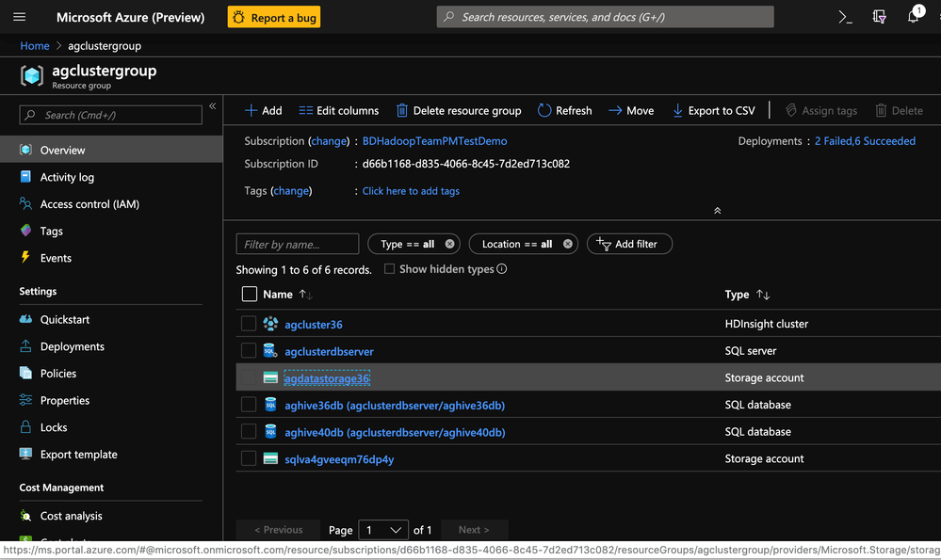The image size is (941, 560).
Task: Click storage account icon beside agdatastorage36
Action: (270, 377)
